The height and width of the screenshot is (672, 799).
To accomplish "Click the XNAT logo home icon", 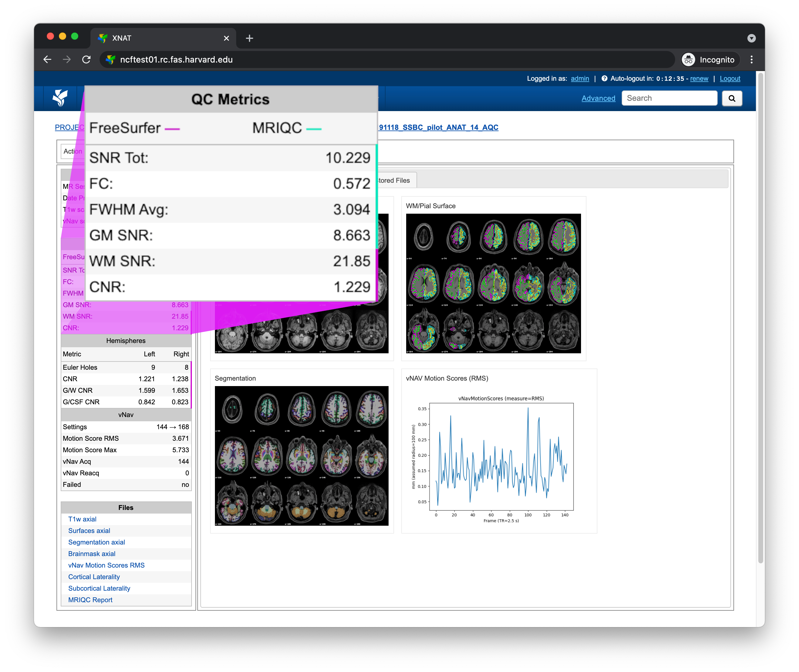I will click(60, 98).
